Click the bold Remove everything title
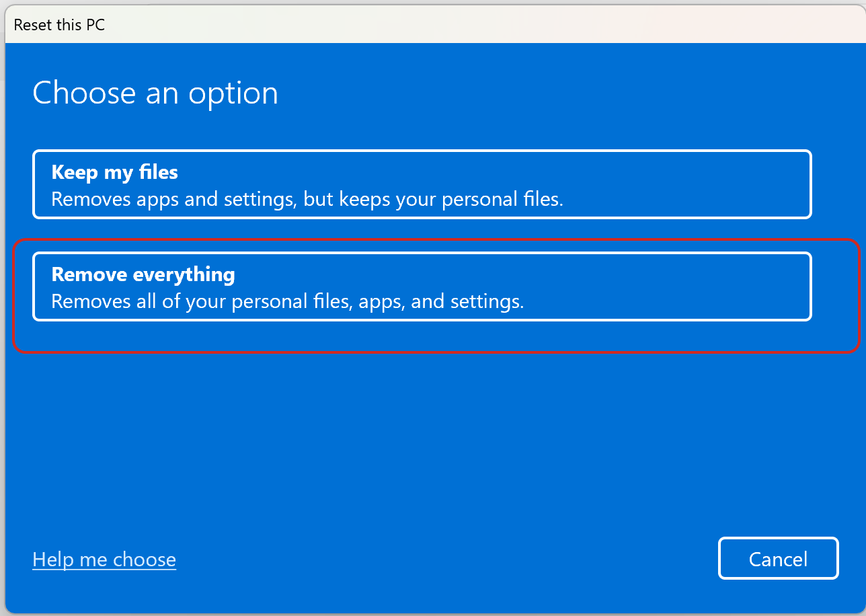Image resolution: width=866 pixels, height=616 pixels. click(x=143, y=274)
